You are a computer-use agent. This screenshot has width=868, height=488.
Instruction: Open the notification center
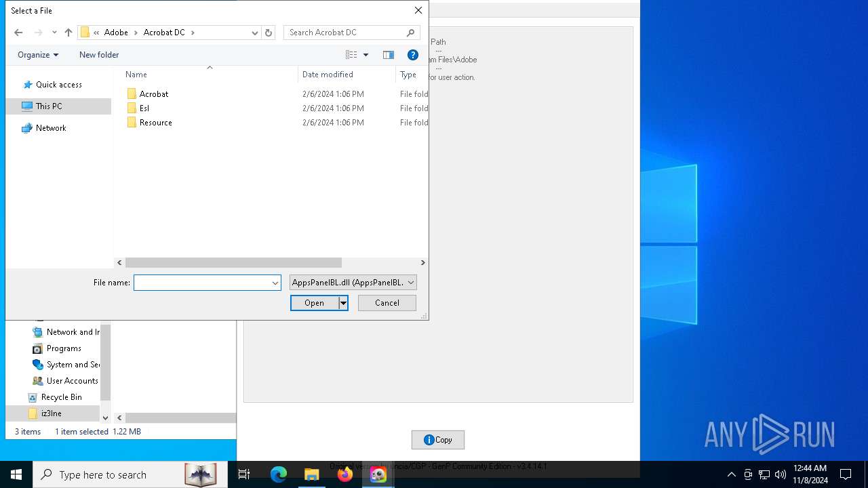[x=846, y=474]
